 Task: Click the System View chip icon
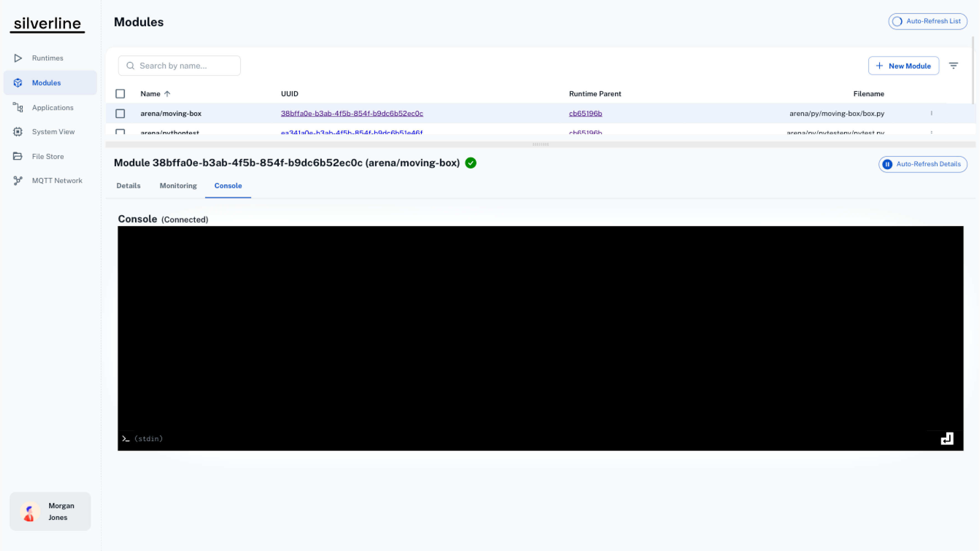pyautogui.click(x=18, y=131)
